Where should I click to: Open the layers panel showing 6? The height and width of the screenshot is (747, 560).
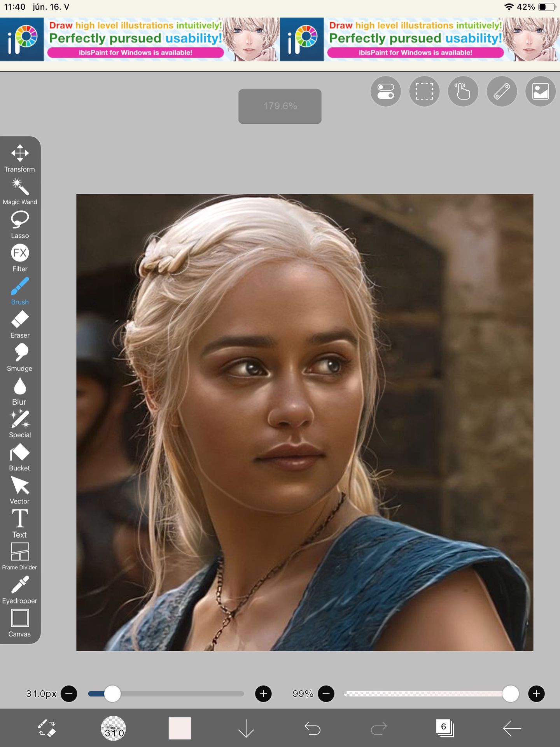(x=445, y=728)
